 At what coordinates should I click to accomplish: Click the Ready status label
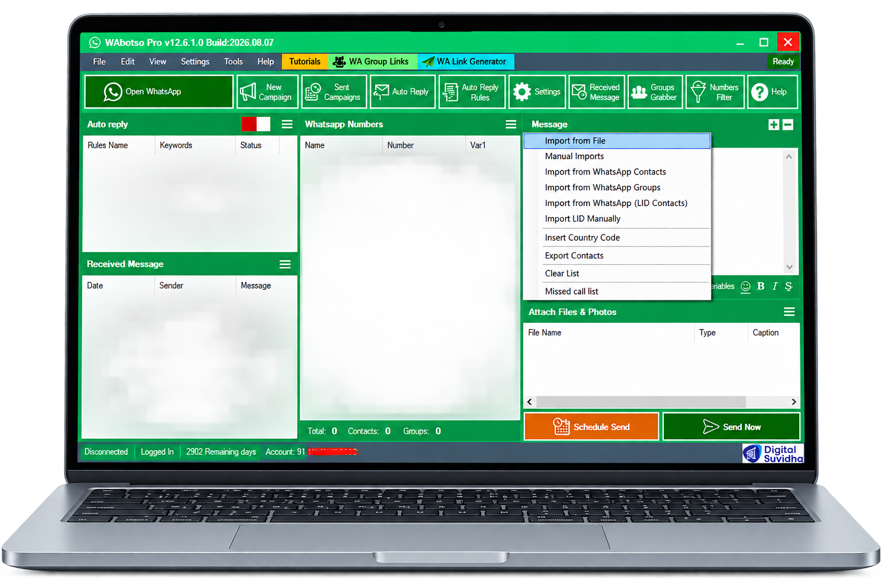coord(783,61)
